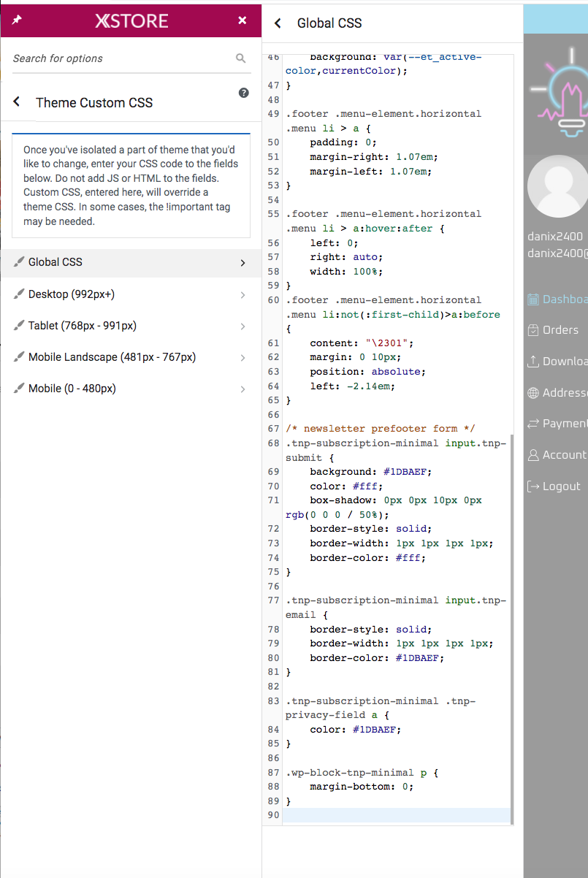Click the Downloads upload-arrow icon
The height and width of the screenshot is (878, 588).
pos(533,362)
